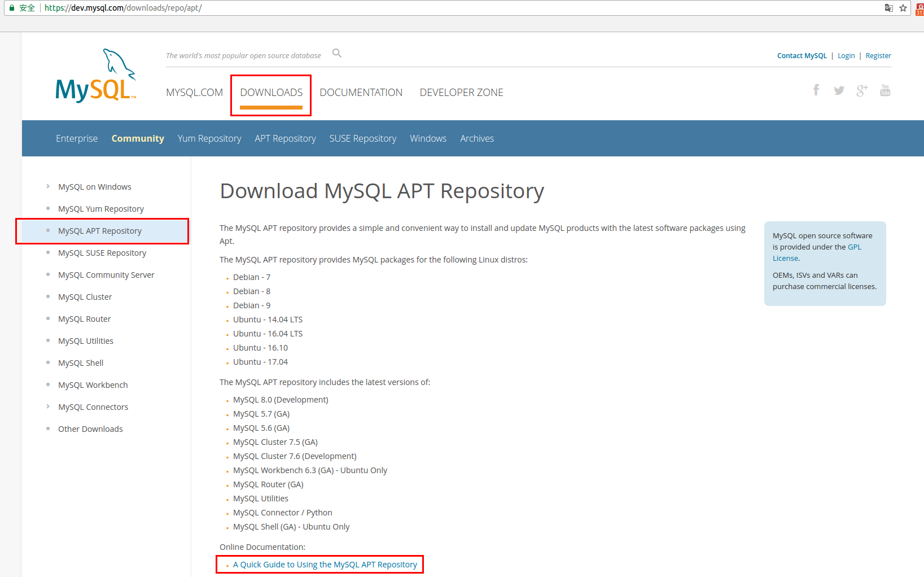Screen dimensions: 924x577
Task: Click the 'MySQL Cluster 7.6 (Development)' entry
Action: [x=295, y=456]
